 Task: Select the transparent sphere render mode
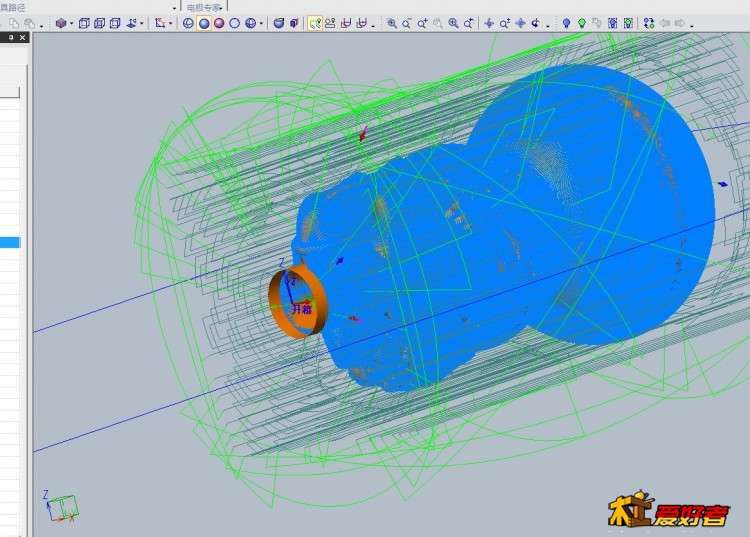(234, 23)
